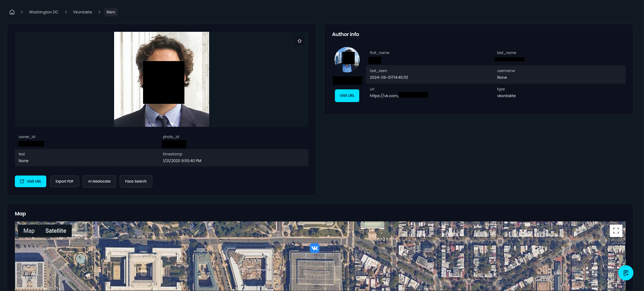The image size is (644, 291).
Task: Click the owner_id label
Action: coord(27,137)
